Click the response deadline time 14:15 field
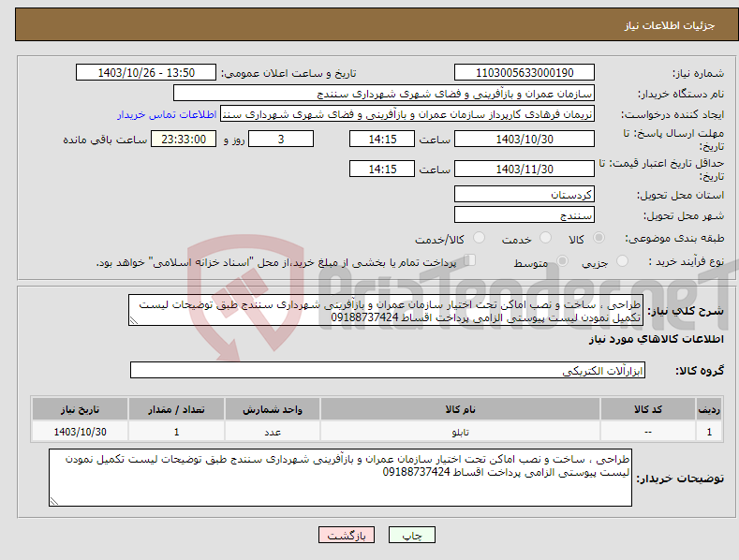Screen dimensions: 739x560 382,139
